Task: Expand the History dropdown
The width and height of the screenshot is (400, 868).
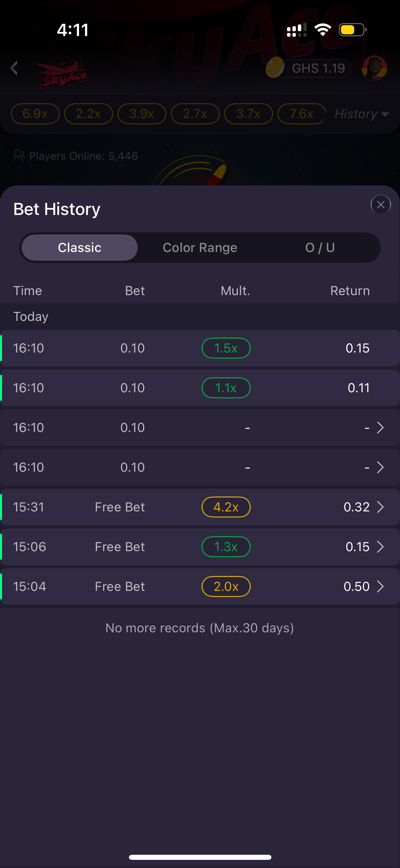Action: point(361,114)
